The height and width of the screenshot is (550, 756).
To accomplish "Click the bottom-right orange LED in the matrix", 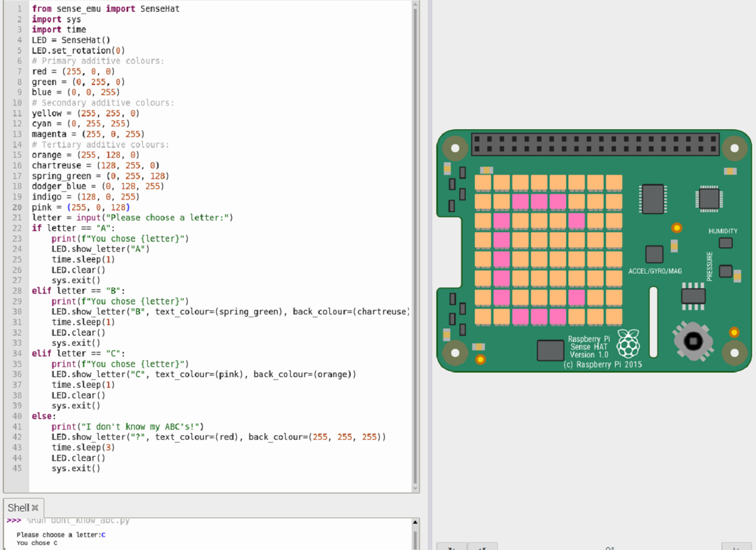I will click(x=614, y=316).
